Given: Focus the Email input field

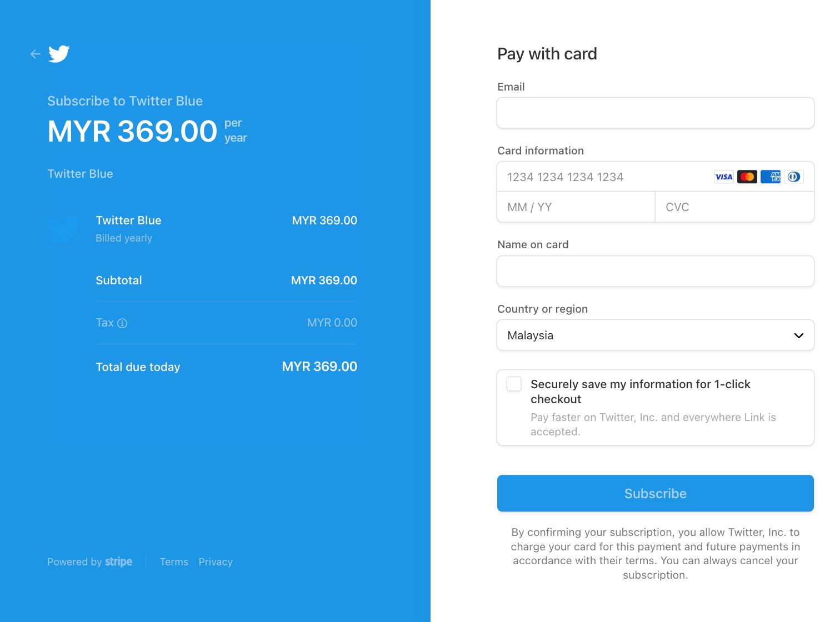Looking at the screenshot, I should pos(656,112).
